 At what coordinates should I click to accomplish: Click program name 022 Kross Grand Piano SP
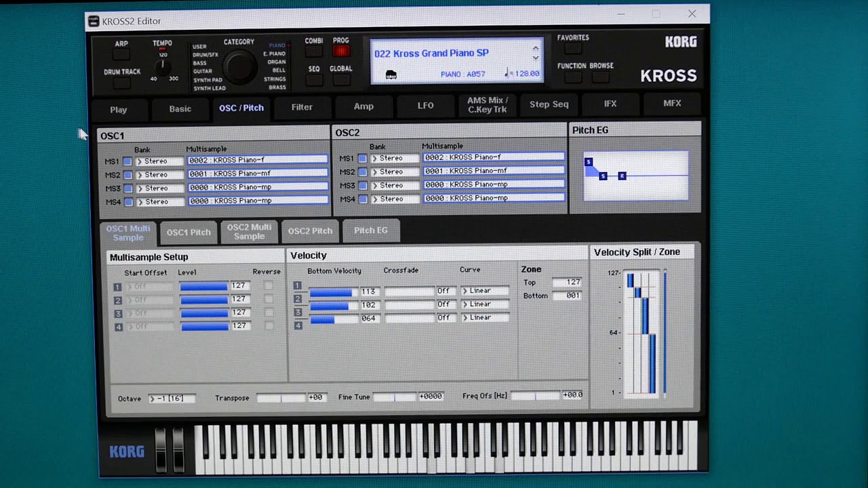coord(431,53)
